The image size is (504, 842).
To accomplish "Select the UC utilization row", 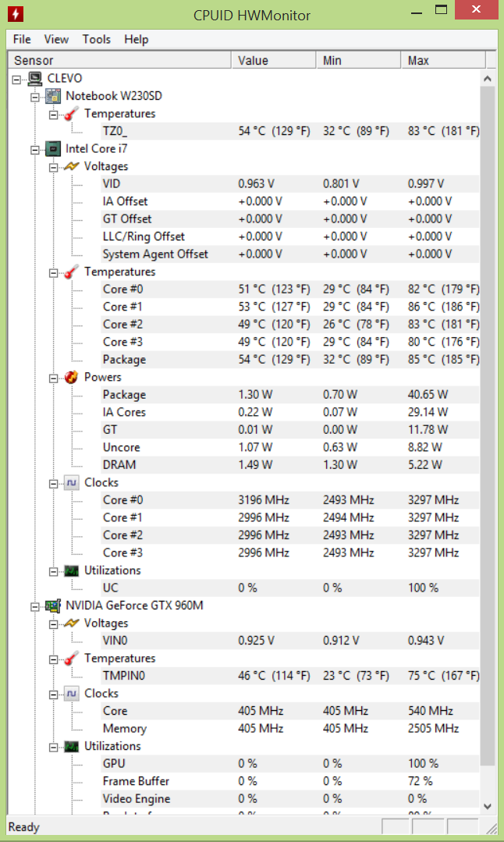I will tap(290, 588).
